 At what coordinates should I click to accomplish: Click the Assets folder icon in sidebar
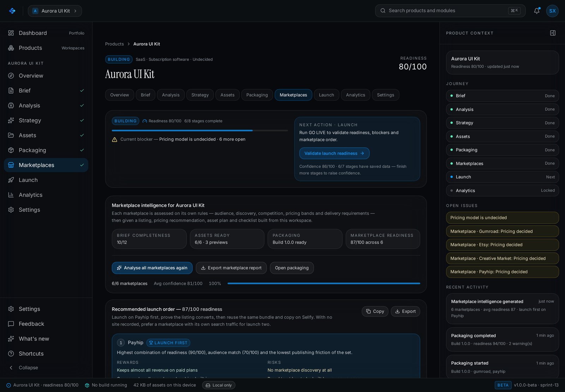[x=11, y=135]
